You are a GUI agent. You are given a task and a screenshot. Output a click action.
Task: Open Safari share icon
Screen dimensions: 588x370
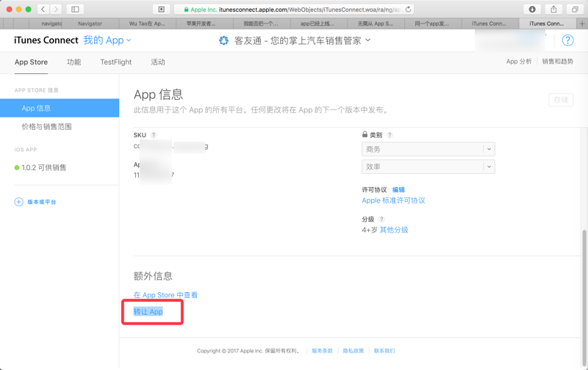[553, 10]
